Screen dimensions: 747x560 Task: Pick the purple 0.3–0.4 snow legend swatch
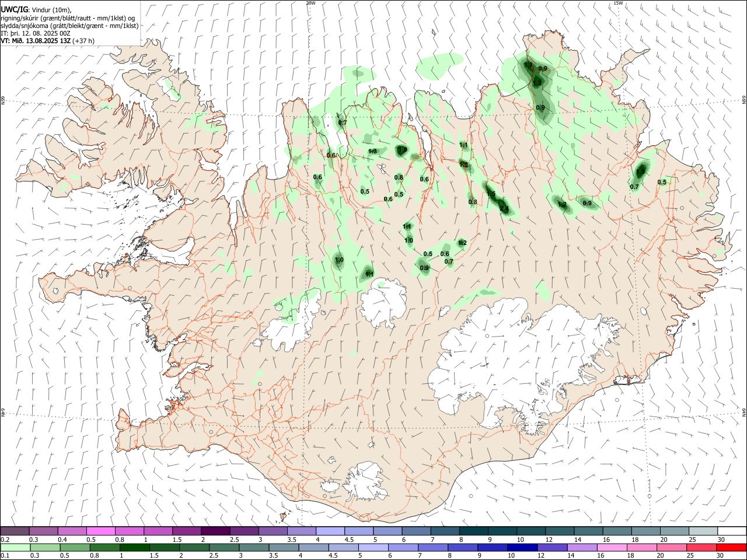point(44,531)
